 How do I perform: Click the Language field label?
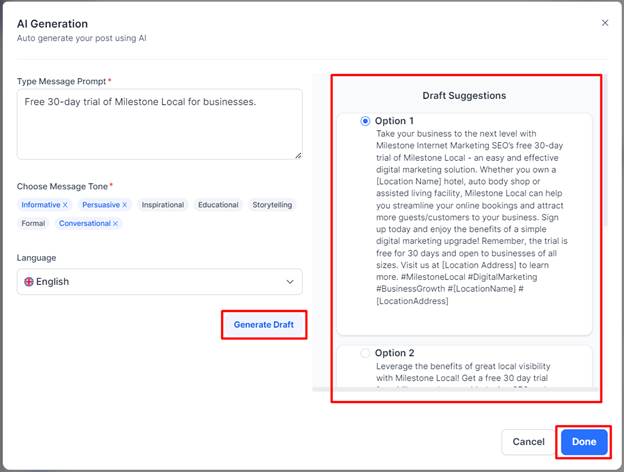[36, 258]
